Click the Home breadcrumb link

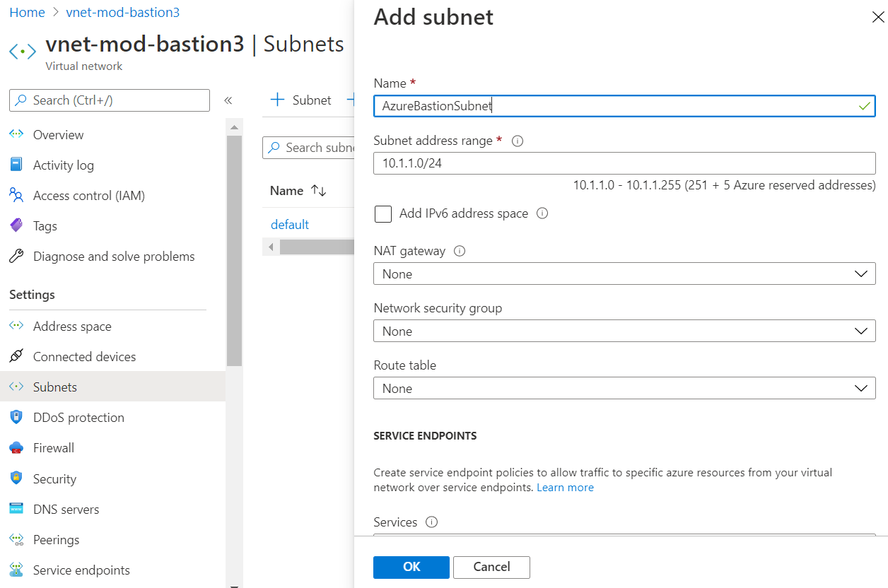click(x=27, y=13)
